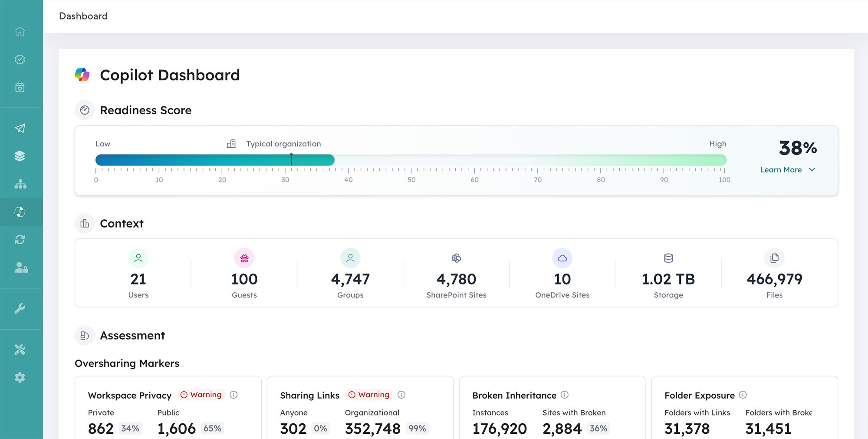Select the layers icon in the sidebar
The image size is (868, 439).
point(20,155)
